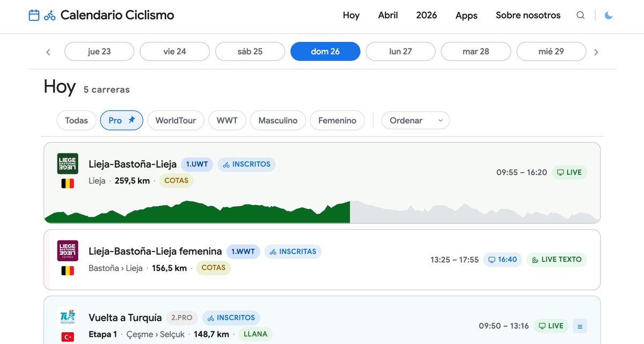Click the 1.WWT category badge
Image resolution: width=644 pixels, height=344 pixels.
pyautogui.click(x=243, y=251)
